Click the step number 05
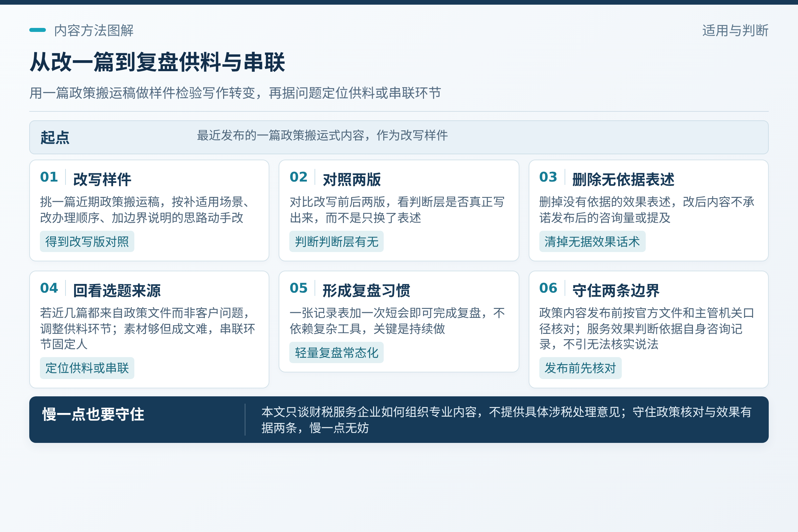 click(299, 288)
